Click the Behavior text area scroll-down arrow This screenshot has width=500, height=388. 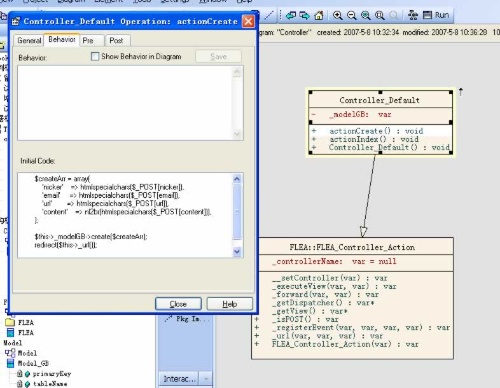(237, 134)
